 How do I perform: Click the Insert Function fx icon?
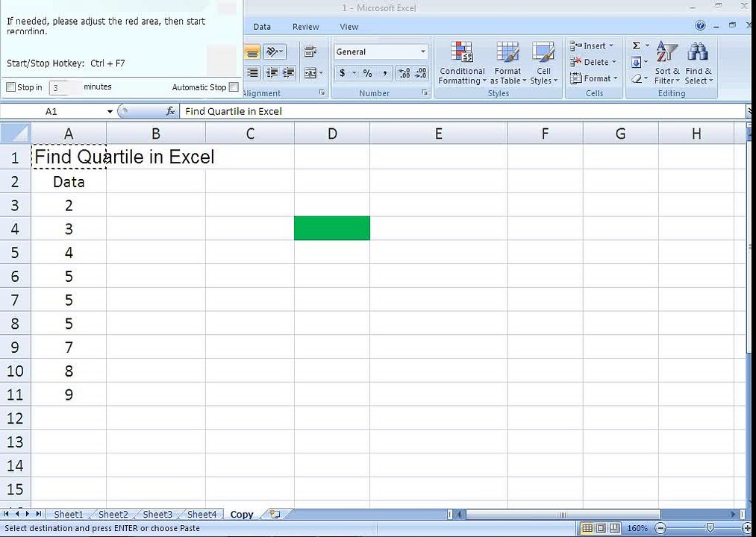170,111
